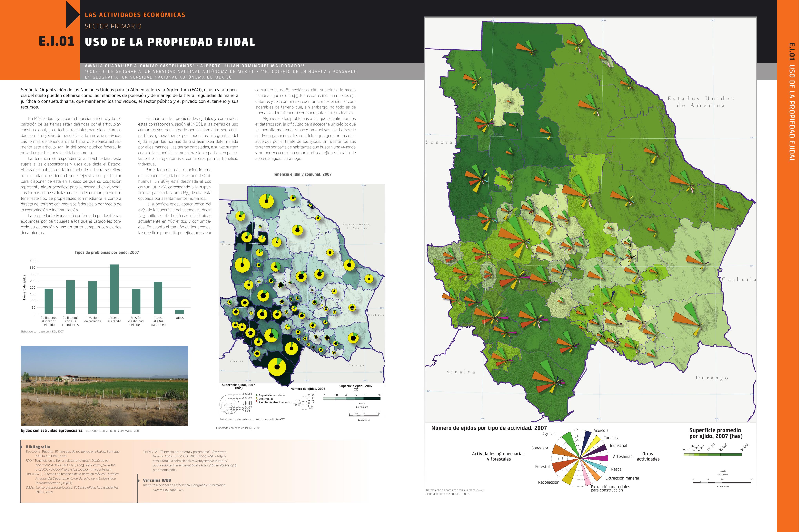Click the green Superficie parcelada legend marker
The image size is (799, 532).
257,395
